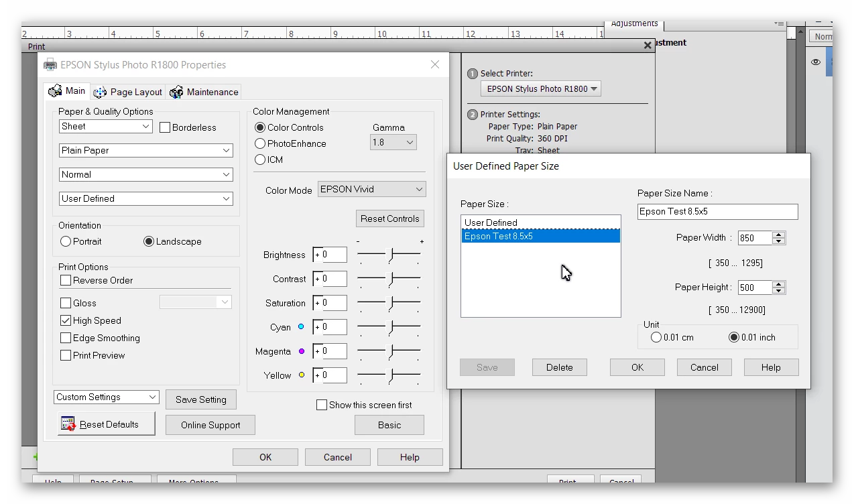
Task: Switch to the Adjustments panel tab
Action: coord(634,23)
